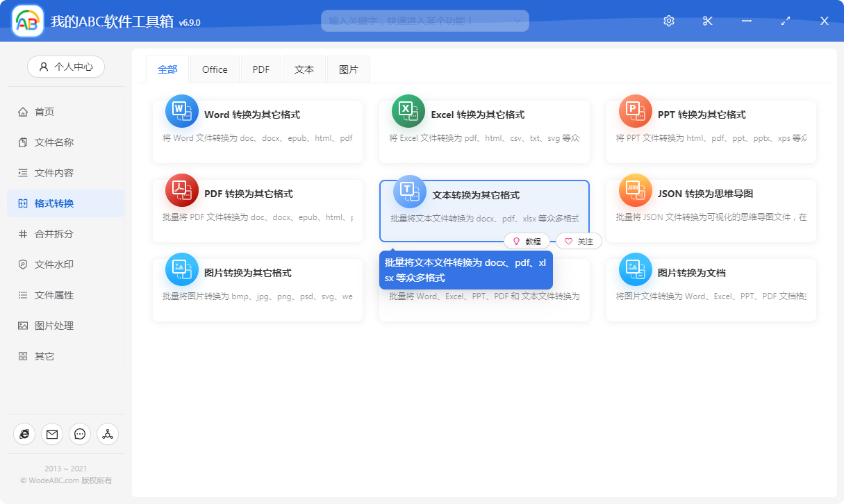Viewport: 844px width, 504px height.
Task: Click the scissors screenshot icon in titlebar
Action: (x=707, y=21)
